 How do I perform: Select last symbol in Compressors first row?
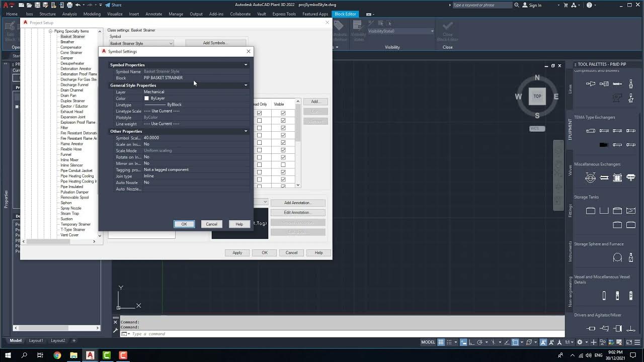click(631, 83)
